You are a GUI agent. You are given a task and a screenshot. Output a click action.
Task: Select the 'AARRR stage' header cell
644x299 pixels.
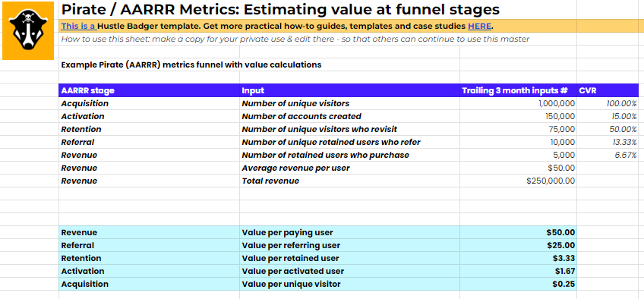tap(150, 90)
